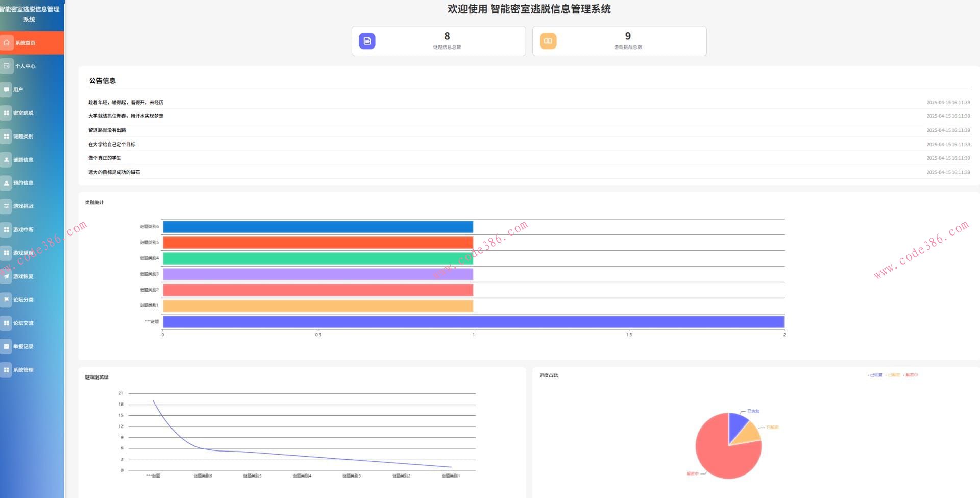Viewport: 980px width, 498px height.
Task: Click the flag icon beside 论坛分类
Action: [7, 300]
